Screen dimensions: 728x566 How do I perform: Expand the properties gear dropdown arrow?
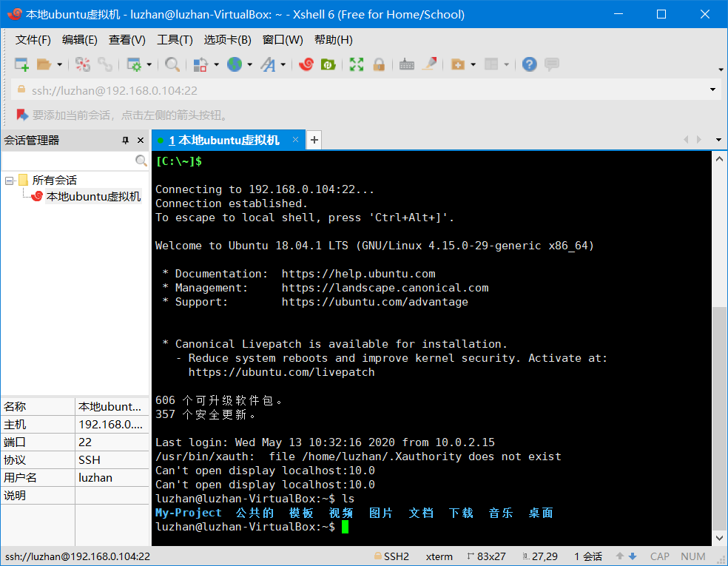pyautogui.click(x=149, y=64)
